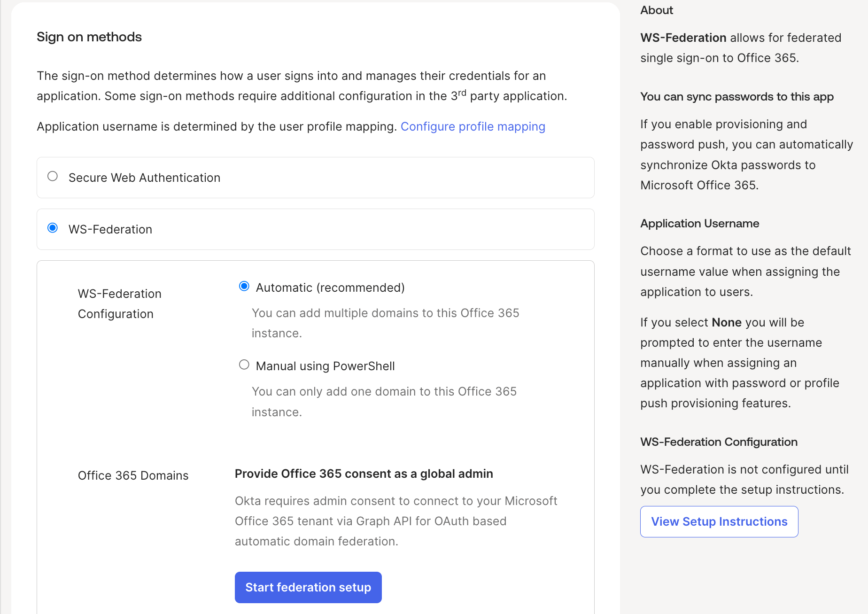This screenshot has height=614, width=868.
Task: Open View Setup Instructions
Action: click(x=719, y=521)
